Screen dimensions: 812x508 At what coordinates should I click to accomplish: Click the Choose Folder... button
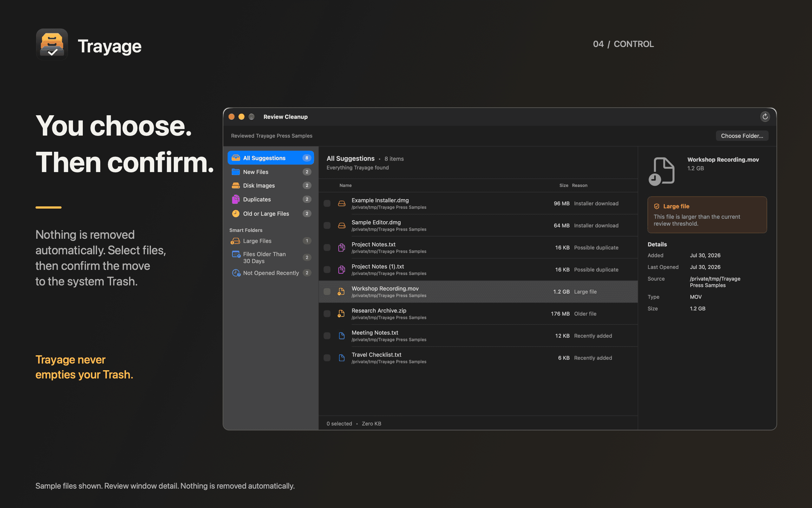tap(742, 136)
